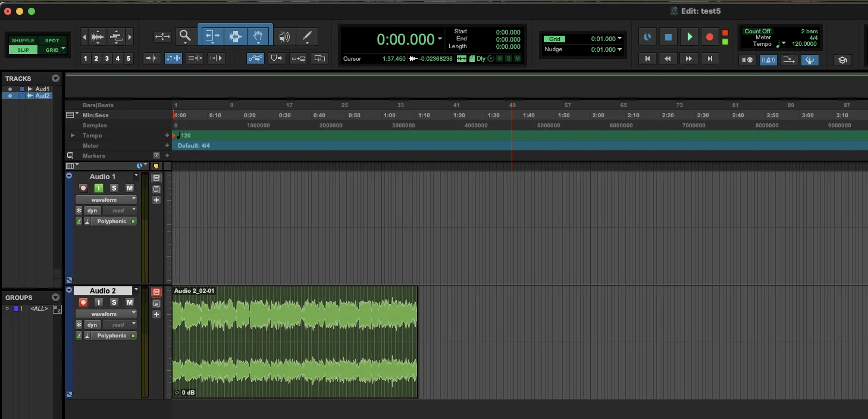Click the horizontal zoom toggle icon
The width and height of the screenshot is (868, 419).
point(162,37)
